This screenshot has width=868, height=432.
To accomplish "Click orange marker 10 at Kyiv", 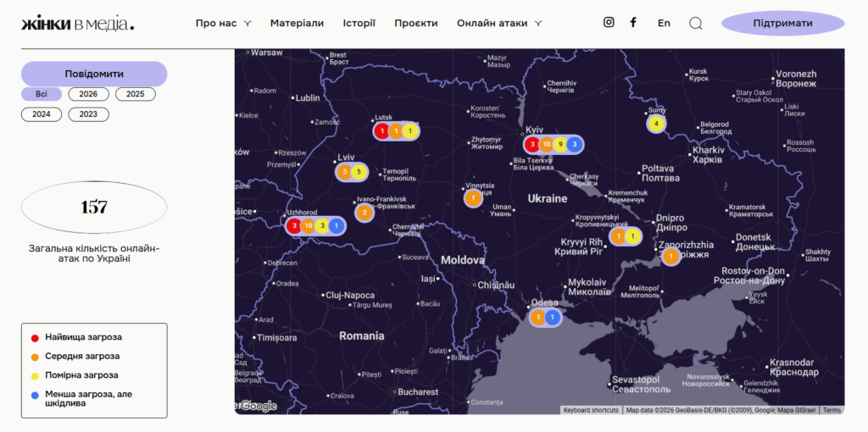I will [547, 145].
